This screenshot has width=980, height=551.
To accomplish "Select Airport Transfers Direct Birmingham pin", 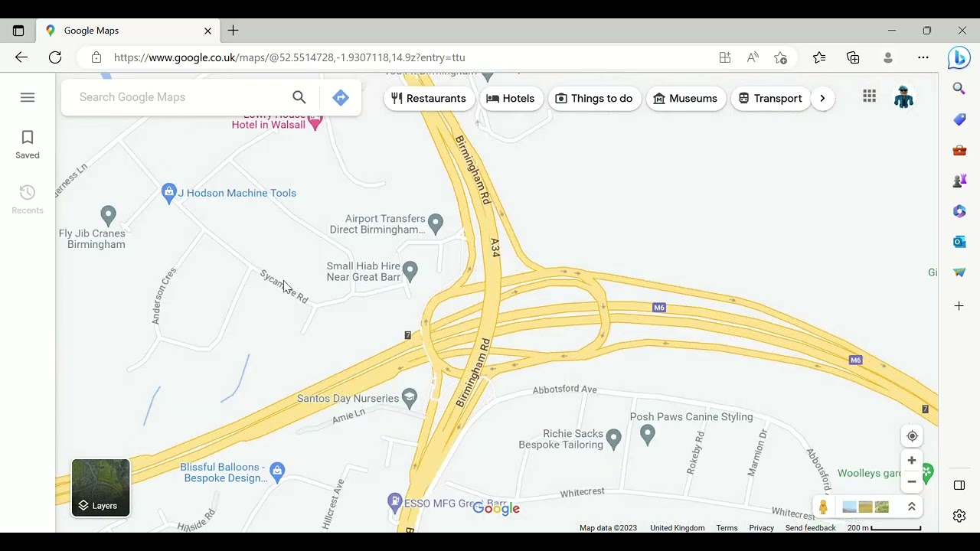I will [436, 223].
